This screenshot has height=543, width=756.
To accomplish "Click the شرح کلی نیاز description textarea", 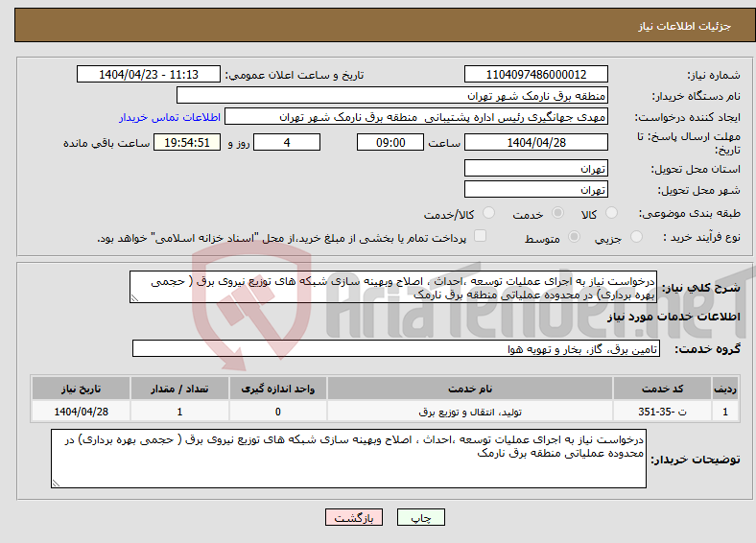I will pos(393,288).
